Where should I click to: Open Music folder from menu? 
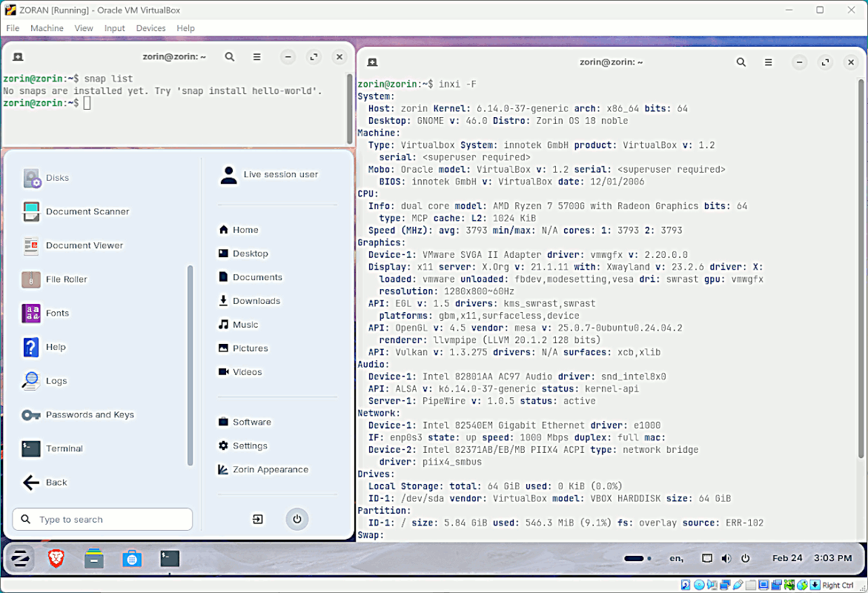point(238,325)
